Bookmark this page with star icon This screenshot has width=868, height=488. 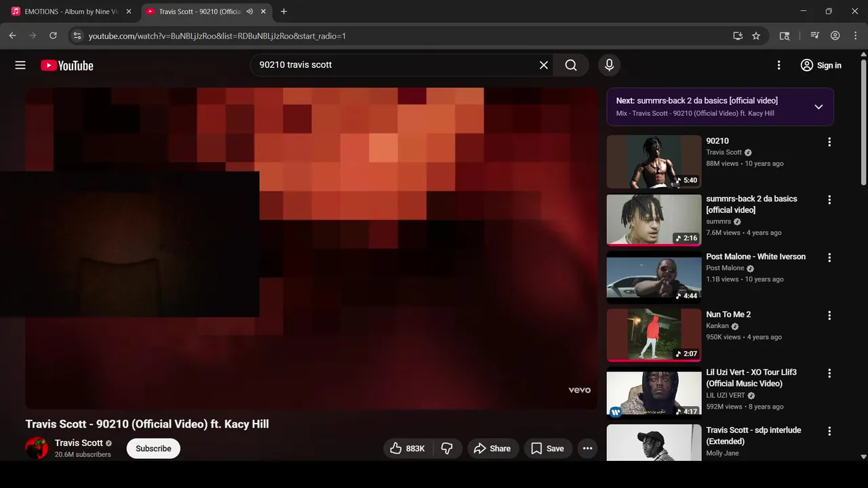tap(756, 36)
